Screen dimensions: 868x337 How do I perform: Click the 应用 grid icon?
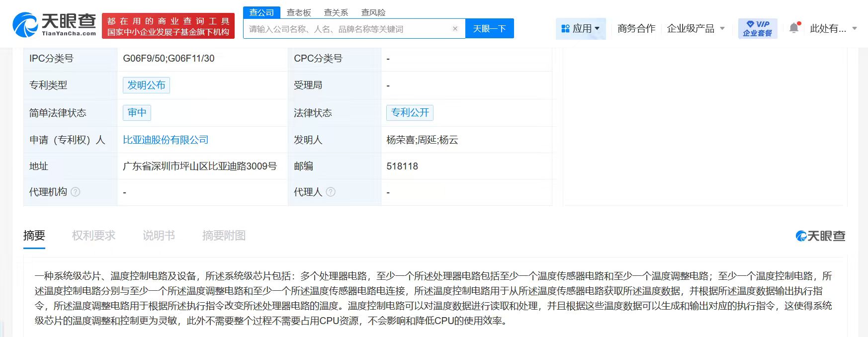click(565, 29)
